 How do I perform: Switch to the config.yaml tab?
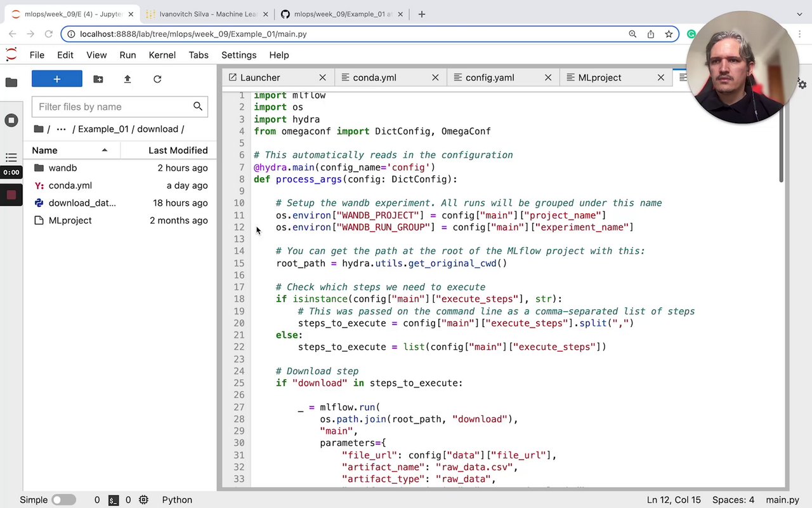point(504,77)
